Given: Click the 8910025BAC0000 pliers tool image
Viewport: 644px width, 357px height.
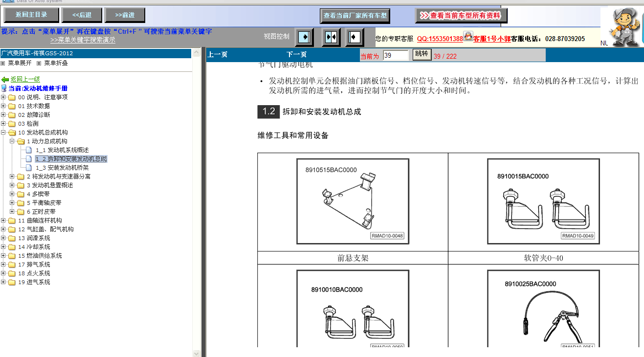Looking at the screenshot, I should pyautogui.click(x=543, y=309).
